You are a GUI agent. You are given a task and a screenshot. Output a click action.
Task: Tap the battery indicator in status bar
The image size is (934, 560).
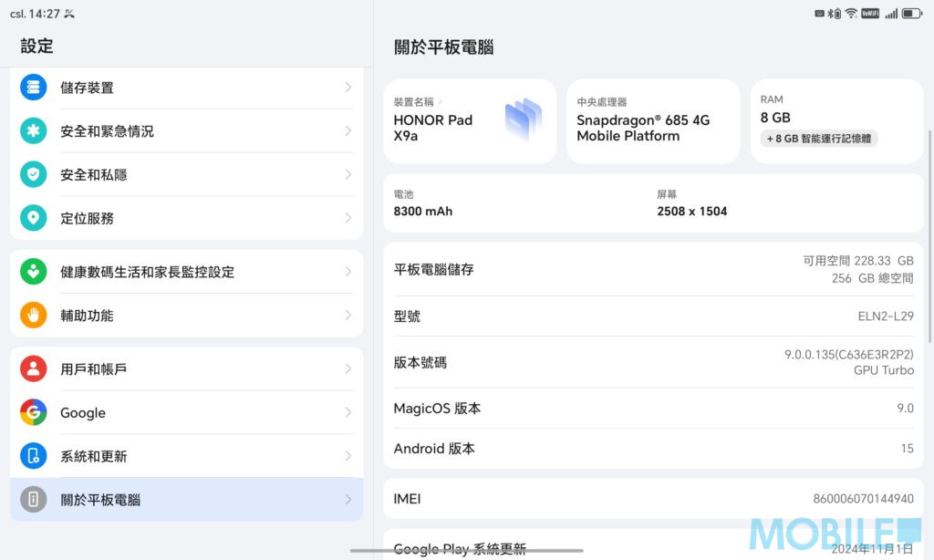(914, 14)
